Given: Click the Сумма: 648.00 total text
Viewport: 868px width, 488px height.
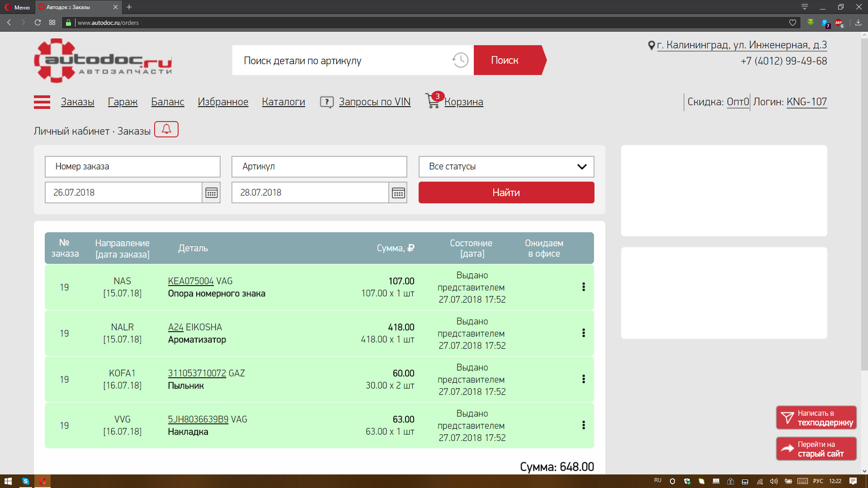Looking at the screenshot, I should point(557,467).
